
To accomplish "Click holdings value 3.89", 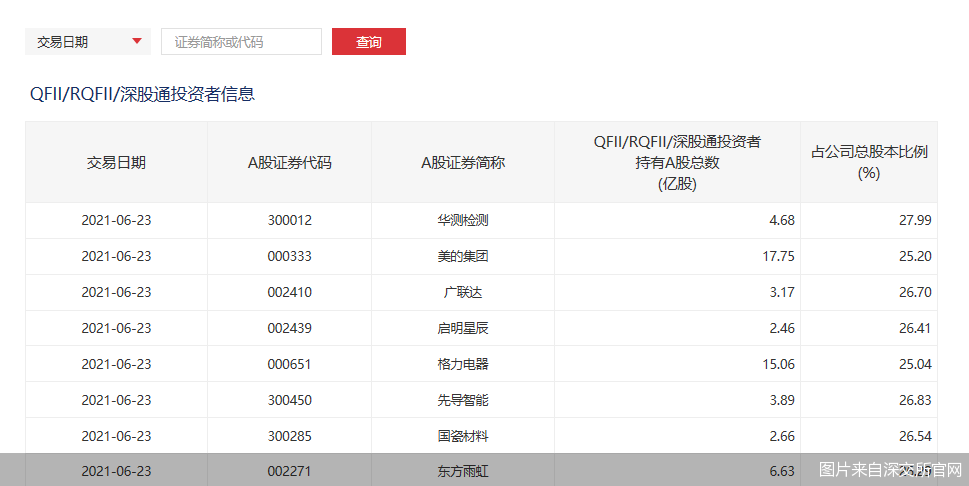I will point(782,400).
